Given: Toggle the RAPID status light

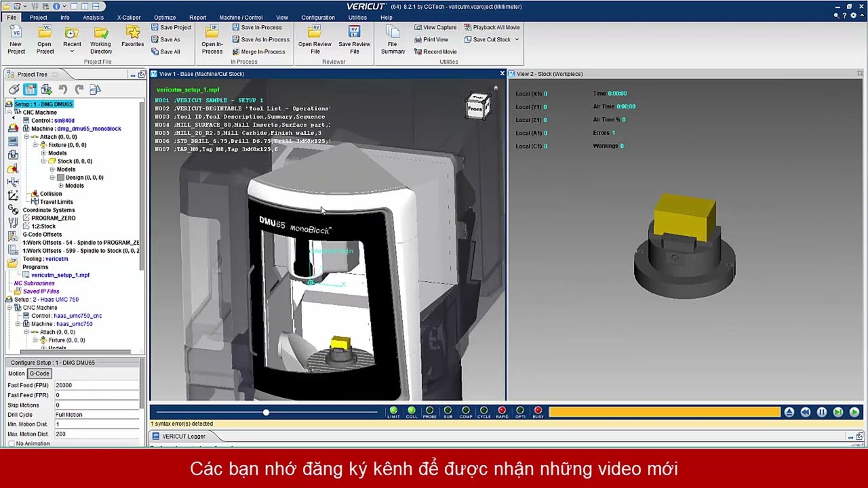Looking at the screenshot, I should (502, 411).
